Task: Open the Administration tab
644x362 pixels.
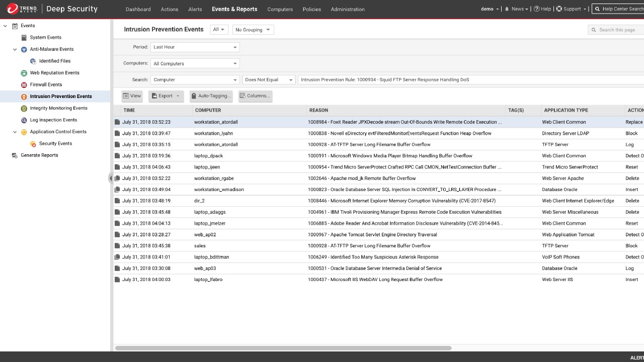Action: (348, 9)
